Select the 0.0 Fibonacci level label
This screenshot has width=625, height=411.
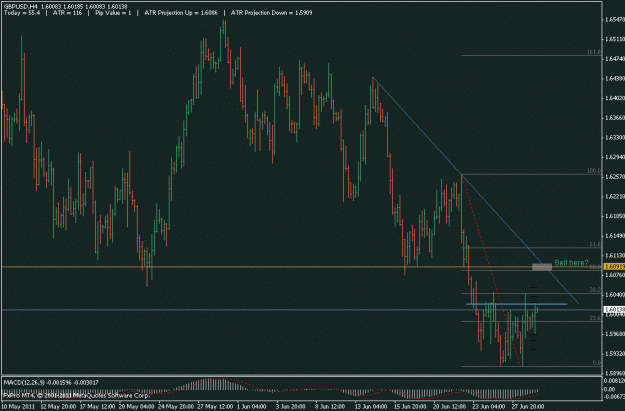tap(596, 363)
